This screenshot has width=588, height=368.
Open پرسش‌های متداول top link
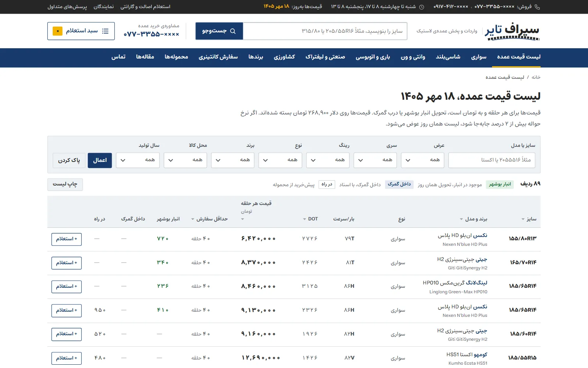pos(67,7)
